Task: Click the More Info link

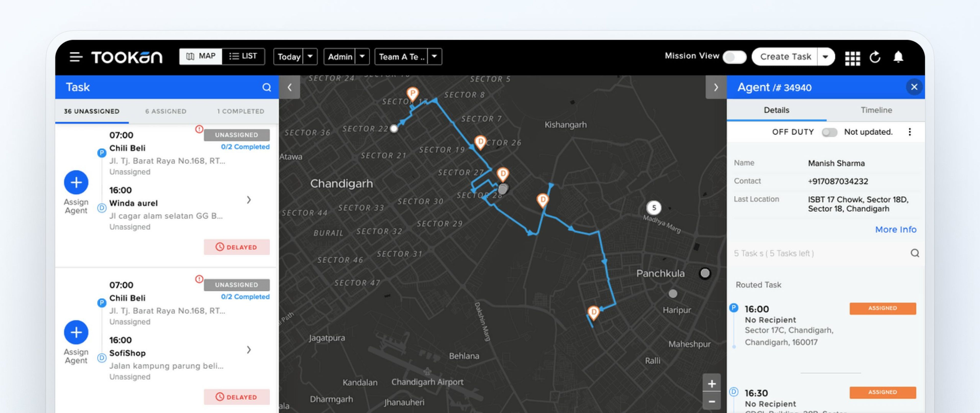Action: click(896, 229)
